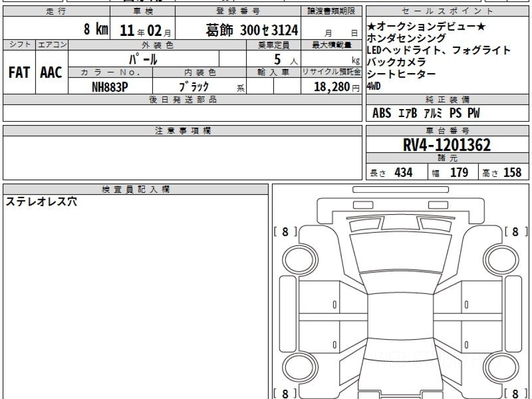Select the length value 434

[403, 172]
